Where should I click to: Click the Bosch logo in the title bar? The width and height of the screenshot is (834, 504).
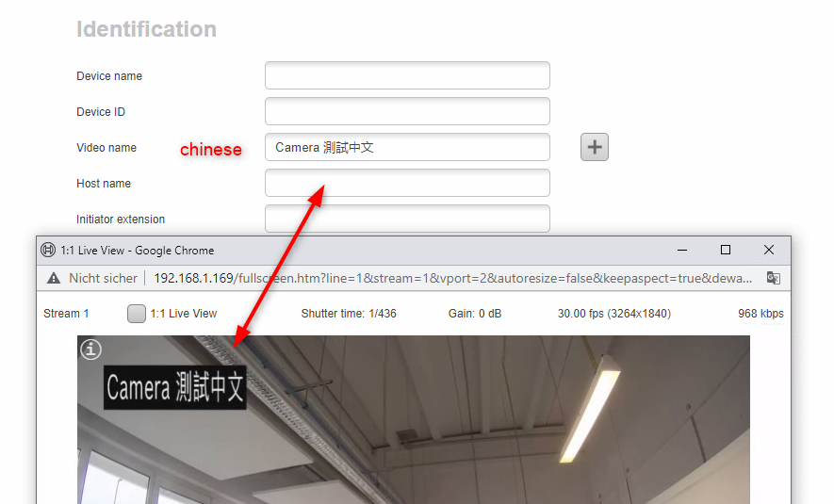coord(48,250)
